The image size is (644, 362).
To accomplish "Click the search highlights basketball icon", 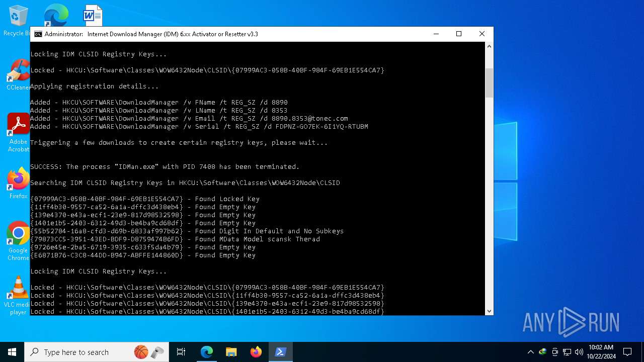I will (x=141, y=352).
